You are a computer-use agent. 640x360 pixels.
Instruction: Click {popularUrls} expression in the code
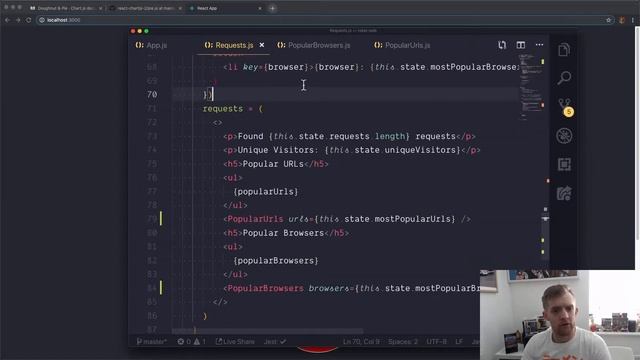pos(266,191)
